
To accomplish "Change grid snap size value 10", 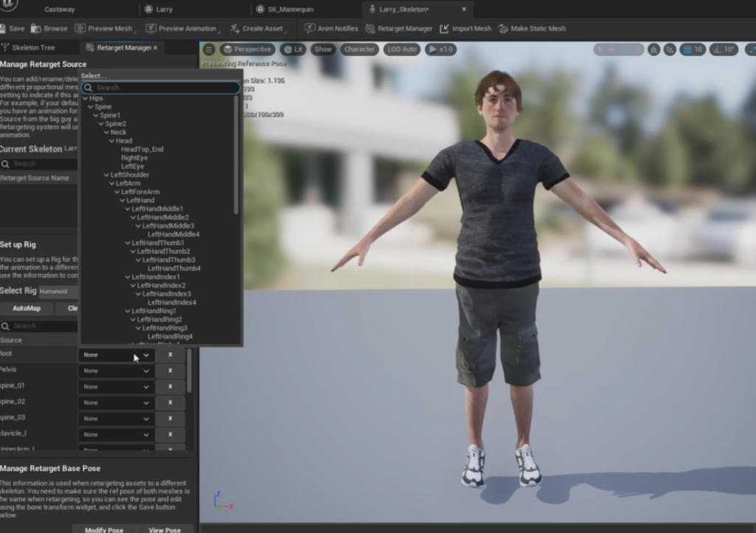I will pos(698,49).
